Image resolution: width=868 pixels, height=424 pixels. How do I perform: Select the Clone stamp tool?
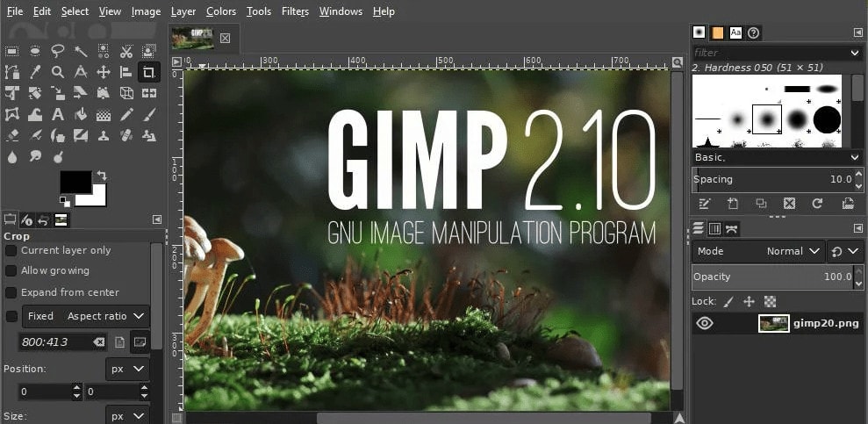pyautogui.click(x=104, y=135)
